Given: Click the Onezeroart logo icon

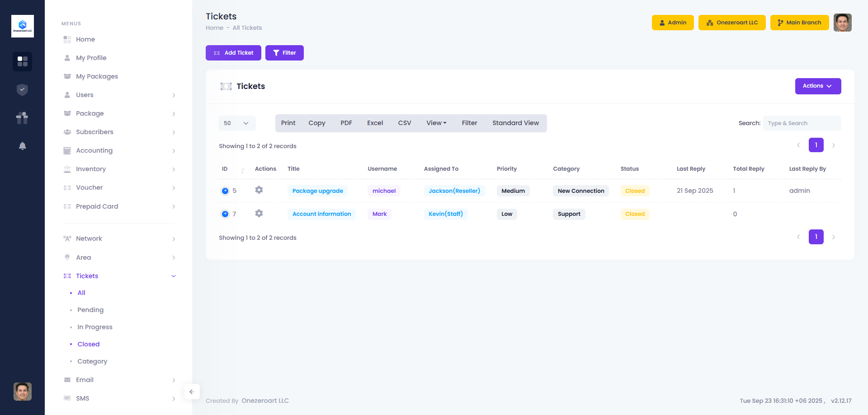Looking at the screenshot, I should pos(22,26).
